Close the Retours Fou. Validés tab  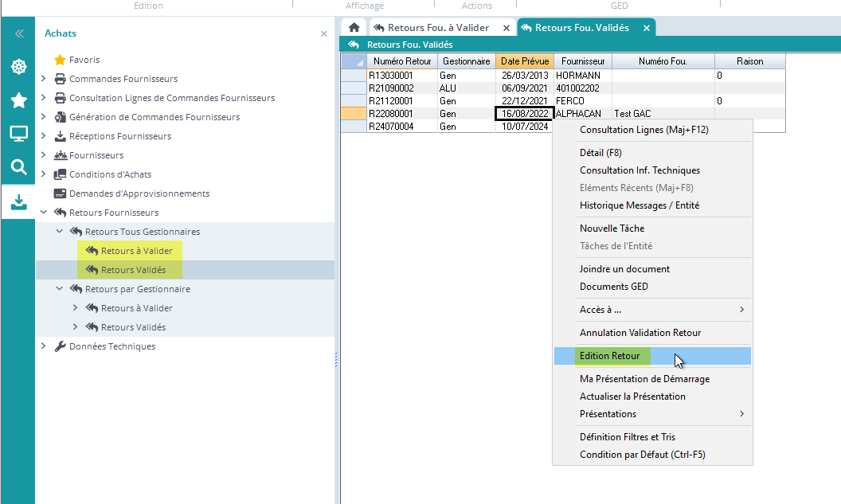click(x=647, y=28)
